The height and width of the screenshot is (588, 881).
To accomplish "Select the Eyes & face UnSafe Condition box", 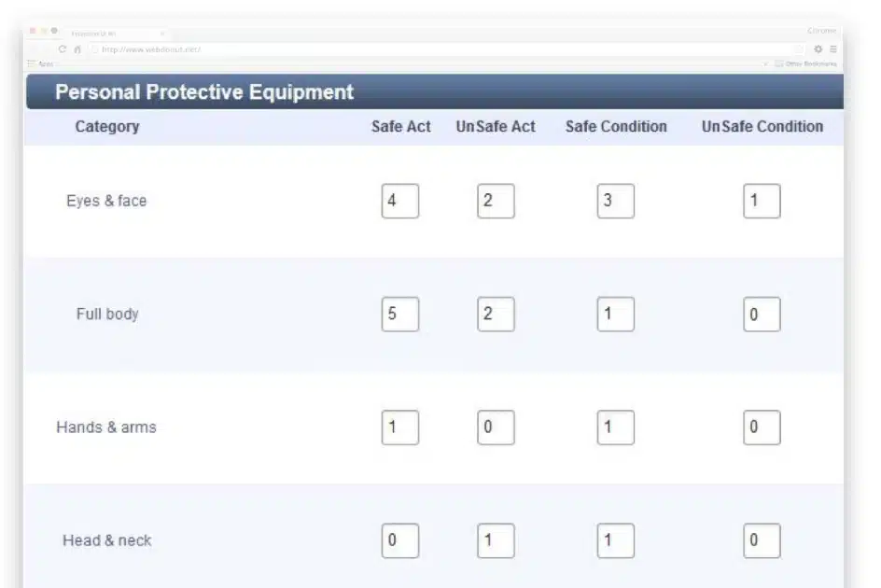I will click(x=761, y=200).
